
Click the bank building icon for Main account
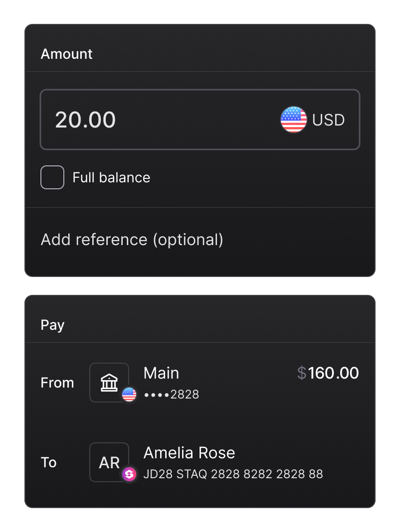(x=109, y=383)
